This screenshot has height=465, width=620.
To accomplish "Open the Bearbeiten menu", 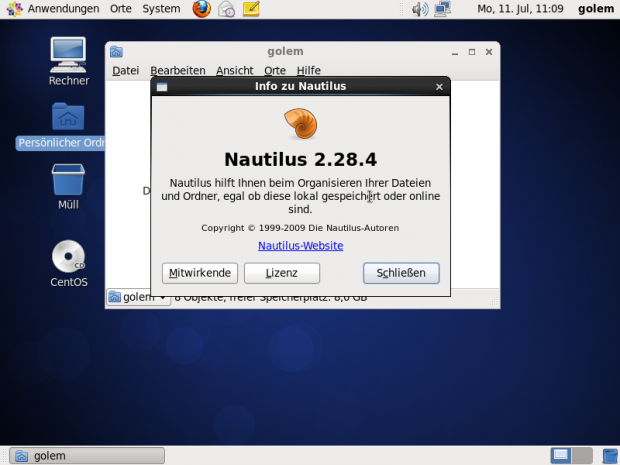I will pyautogui.click(x=178, y=70).
